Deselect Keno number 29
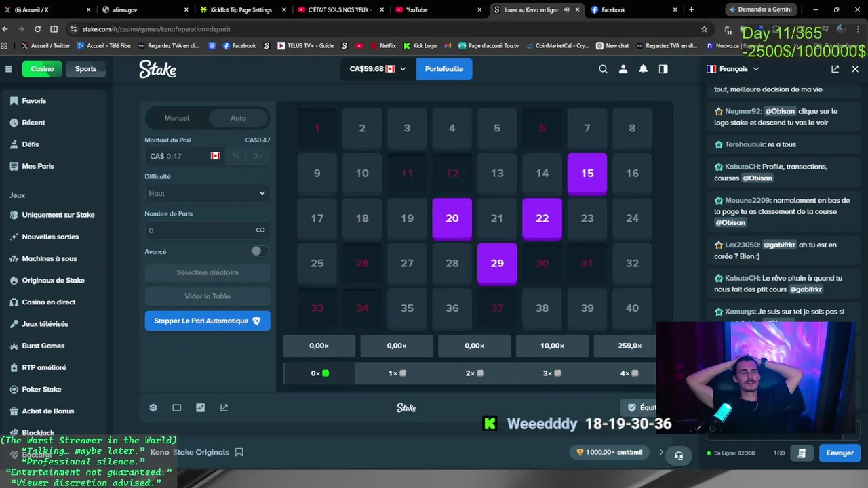The image size is (868, 488). [497, 263]
